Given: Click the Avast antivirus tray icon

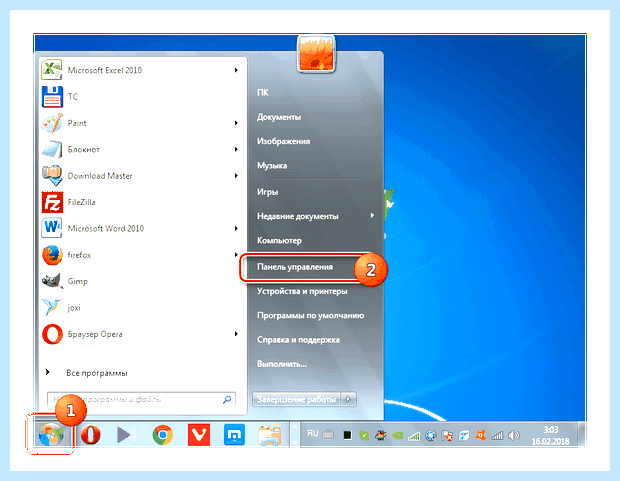Looking at the screenshot, I should (480, 436).
